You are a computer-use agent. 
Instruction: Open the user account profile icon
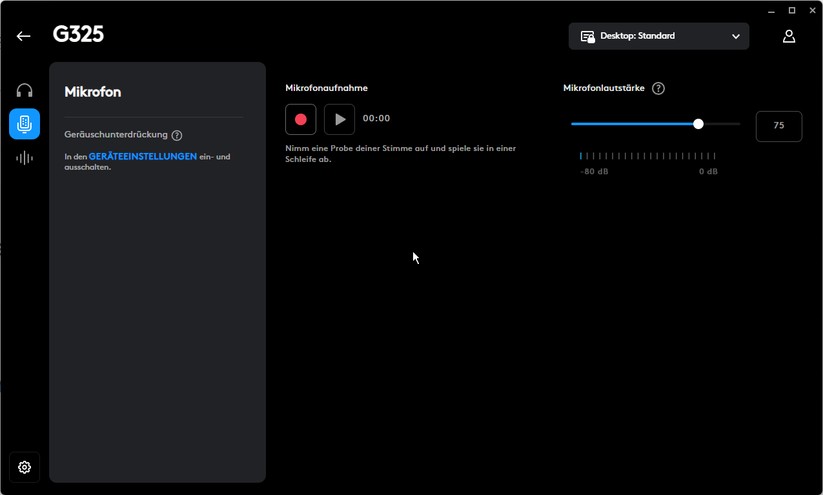[x=788, y=36]
